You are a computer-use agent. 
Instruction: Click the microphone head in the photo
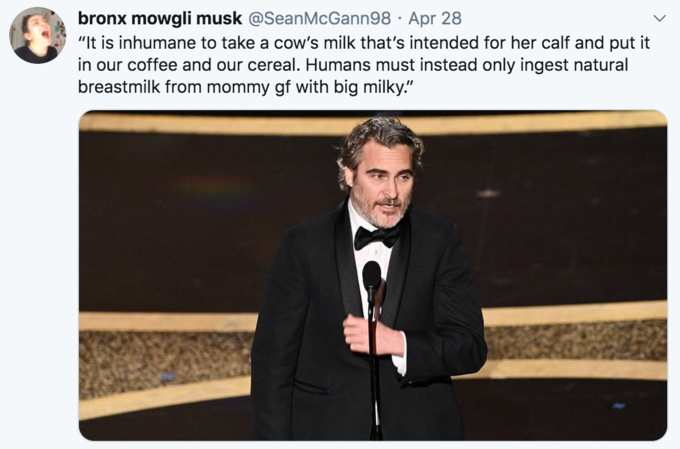point(372,275)
